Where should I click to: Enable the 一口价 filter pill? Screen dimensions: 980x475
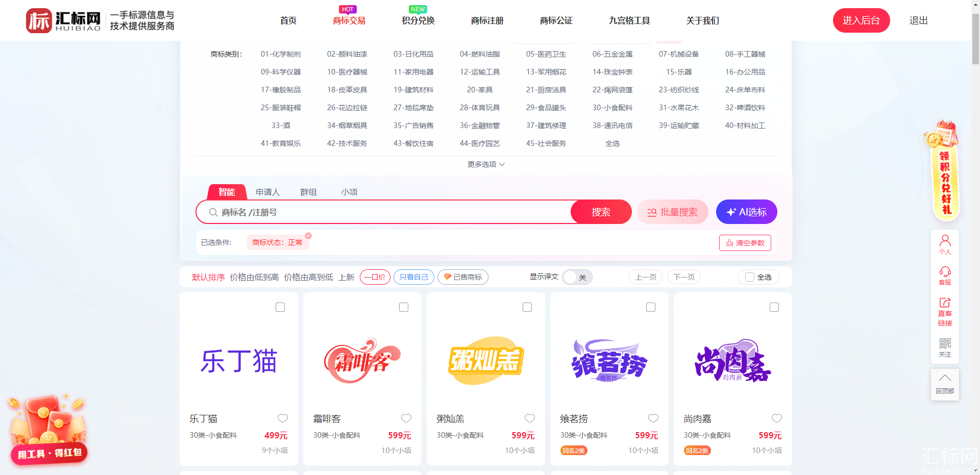[375, 277]
